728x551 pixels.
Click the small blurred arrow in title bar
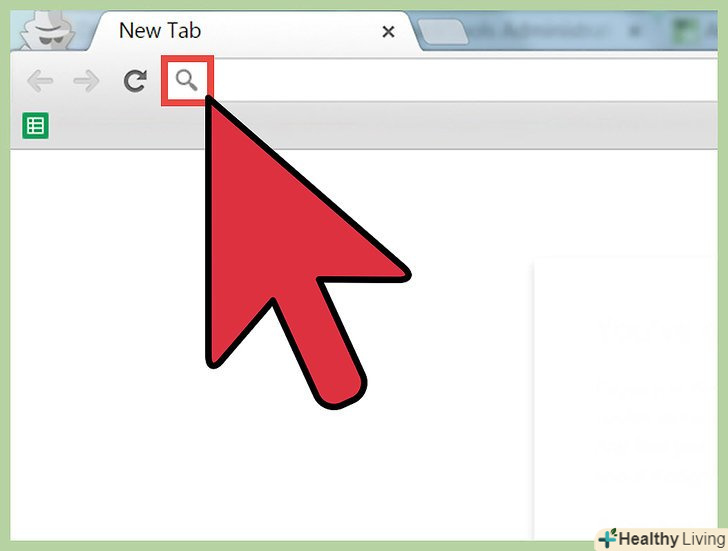(636, 32)
